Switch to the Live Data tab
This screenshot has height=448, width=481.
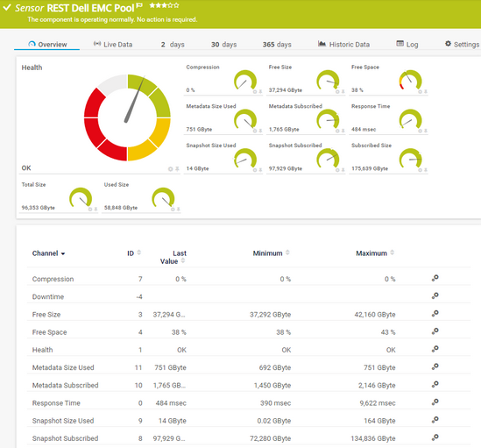112,44
